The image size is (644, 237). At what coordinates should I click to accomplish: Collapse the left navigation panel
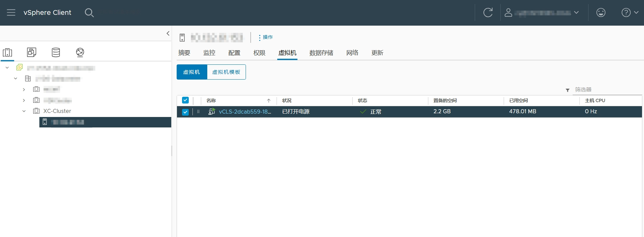click(x=168, y=33)
